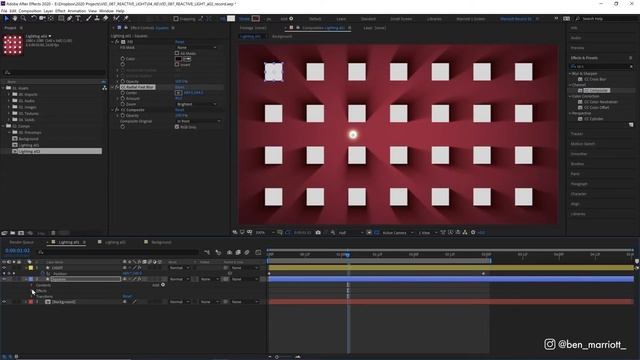Select the Pen tool

(x=69, y=18)
